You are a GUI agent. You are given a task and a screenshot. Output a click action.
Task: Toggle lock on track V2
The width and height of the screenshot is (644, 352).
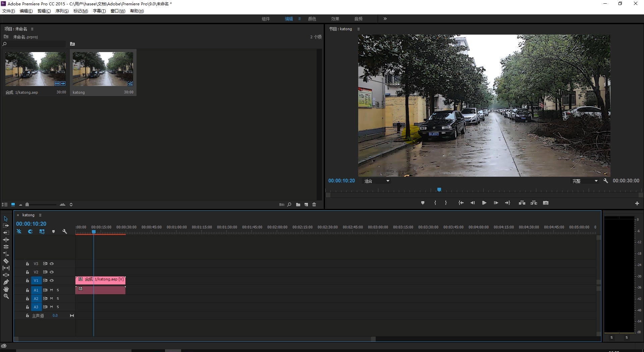pyautogui.click(x=28, y=272)
